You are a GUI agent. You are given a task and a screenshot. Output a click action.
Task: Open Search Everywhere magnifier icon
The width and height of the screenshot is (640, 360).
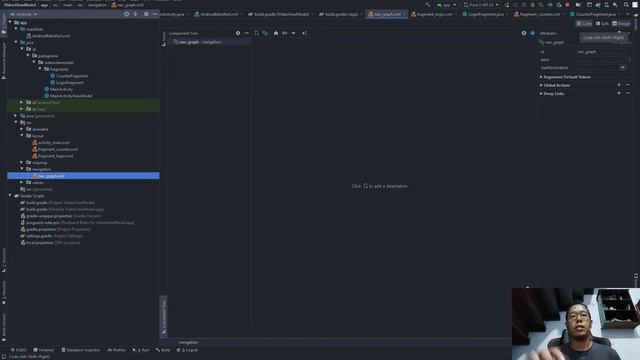click(x=626, y=5)
